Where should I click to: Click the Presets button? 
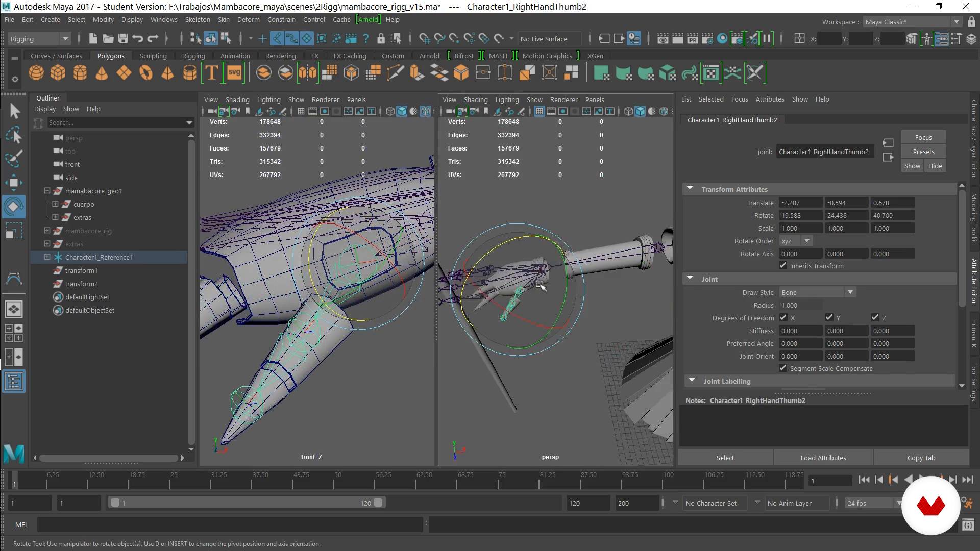click(x=923, y=152)
